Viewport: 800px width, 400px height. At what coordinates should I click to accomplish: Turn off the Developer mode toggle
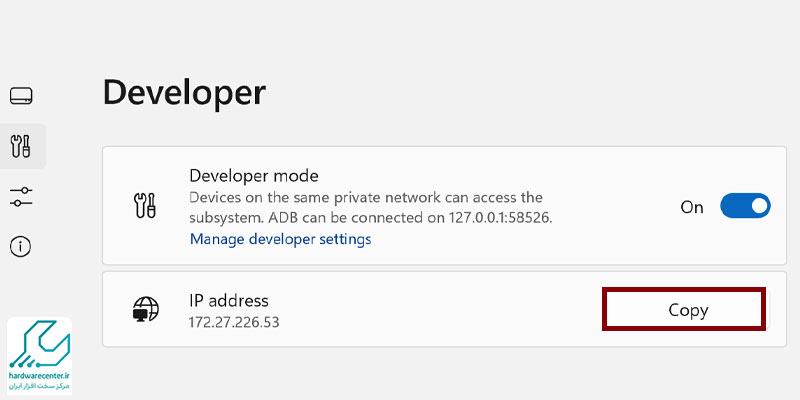[745, 207]
